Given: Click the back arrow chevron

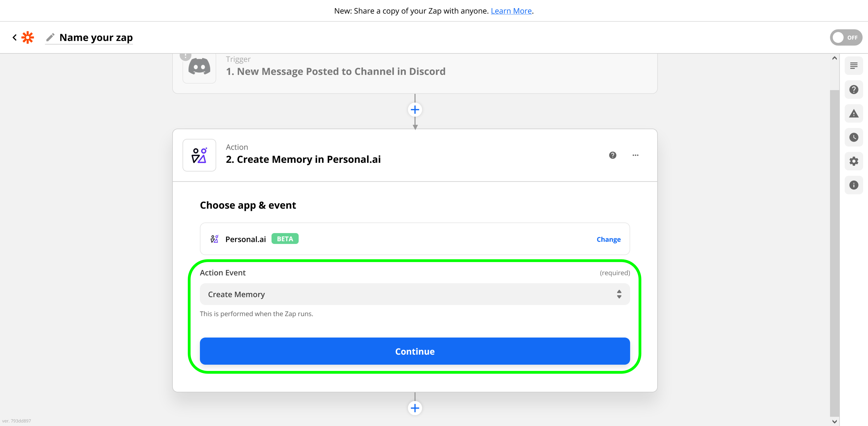Looking at the screenshot, I should 14,37.
